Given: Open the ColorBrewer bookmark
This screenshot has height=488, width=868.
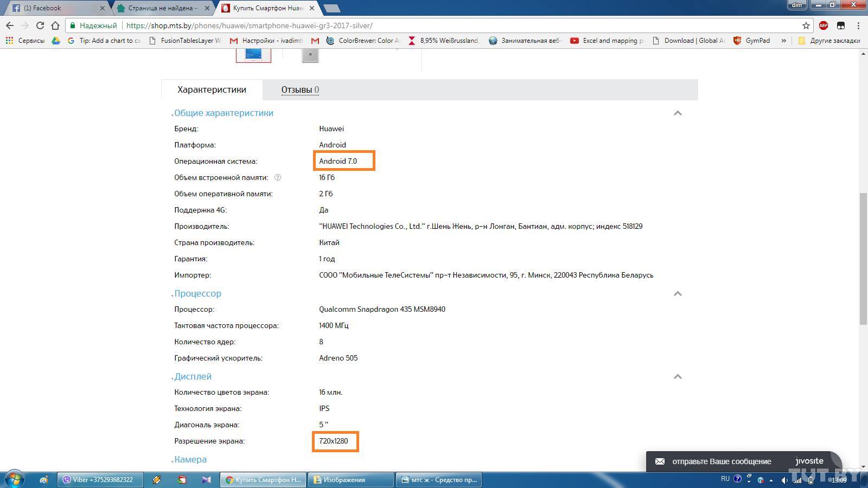Looking at the screenshot, I should 363,41.
